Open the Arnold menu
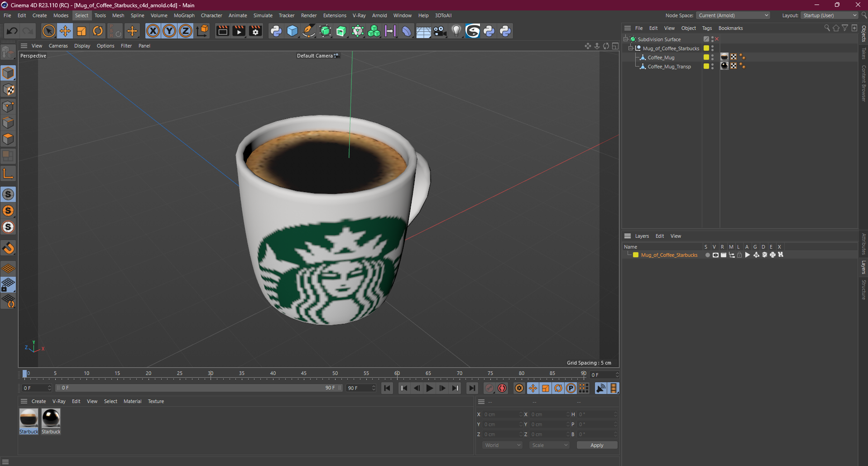Viewport: 868px width, 466px height. (379, 15)
